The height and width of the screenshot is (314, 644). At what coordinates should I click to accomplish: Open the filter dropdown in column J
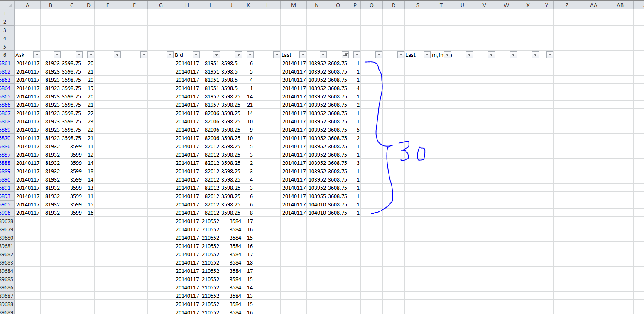coord(238,55)
